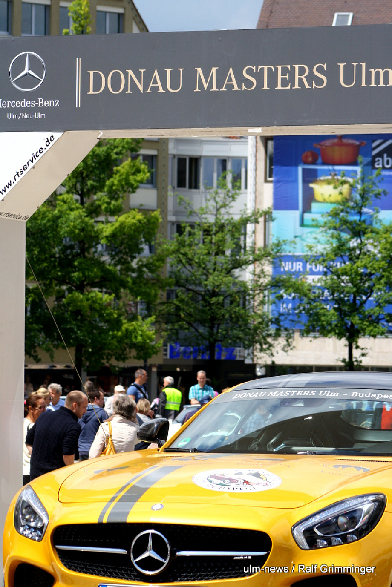Click the orange pot on the billboard
The height and width of the screenshot is (587, 392).
339,150
